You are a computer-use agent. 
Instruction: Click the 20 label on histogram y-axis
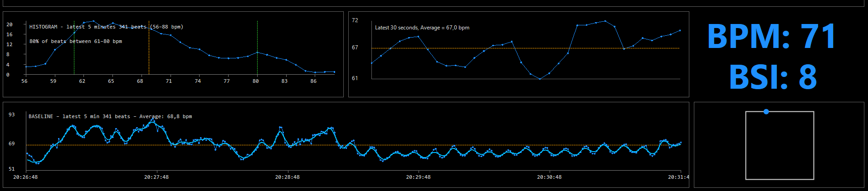point(10,24)
